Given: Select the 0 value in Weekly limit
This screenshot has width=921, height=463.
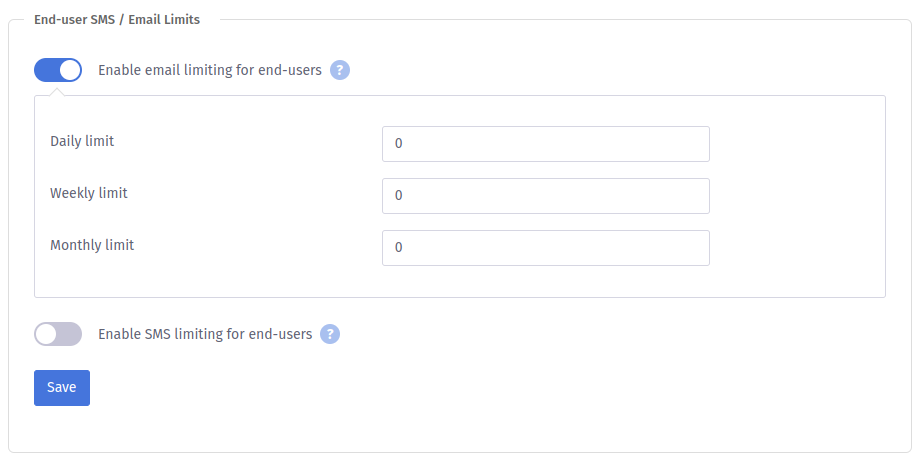Looking at the screenshot, I should click(x=398, y=196).
